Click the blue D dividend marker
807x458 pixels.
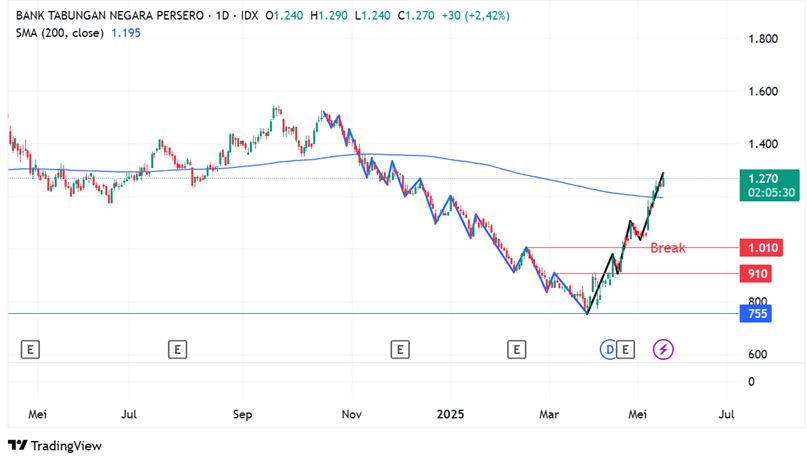click(x=608, y=349)
